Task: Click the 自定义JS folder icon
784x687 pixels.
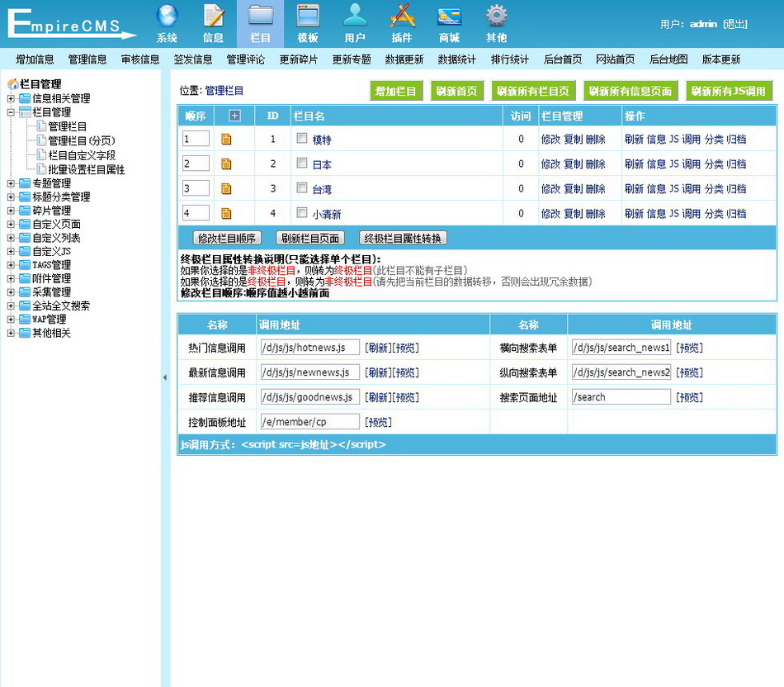Action: (25, 252)
